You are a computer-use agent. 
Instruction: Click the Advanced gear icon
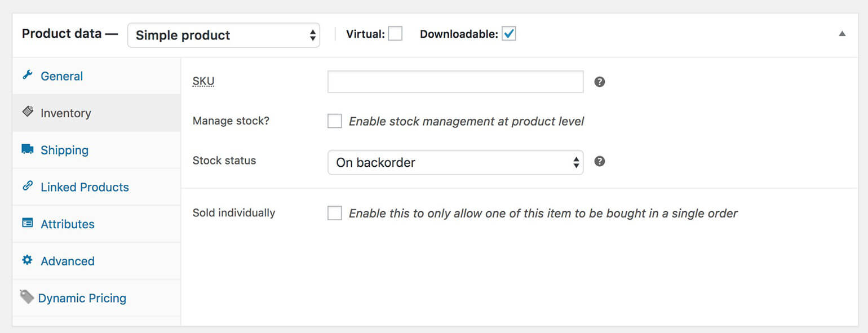pyautogui.click(x=27, y=260)
